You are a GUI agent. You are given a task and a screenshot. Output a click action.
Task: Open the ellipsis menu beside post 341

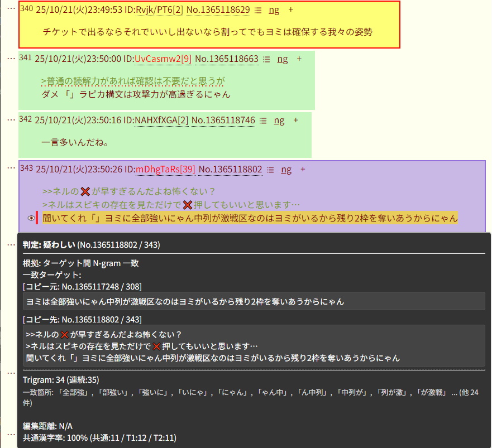coord(11,57)
